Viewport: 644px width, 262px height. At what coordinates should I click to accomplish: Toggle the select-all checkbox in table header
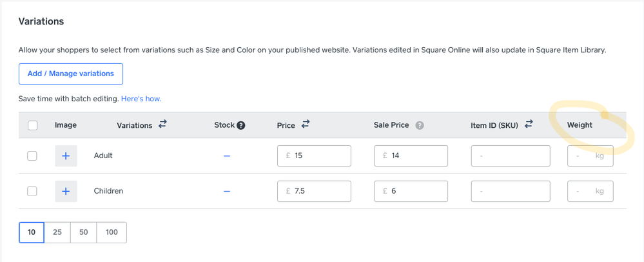pos(32,125)
